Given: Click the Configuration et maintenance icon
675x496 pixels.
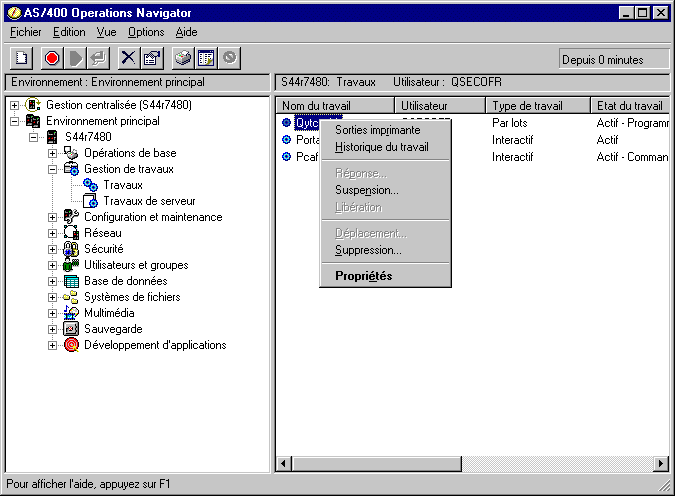Looking at the screenshot, I should pos(71,217).
